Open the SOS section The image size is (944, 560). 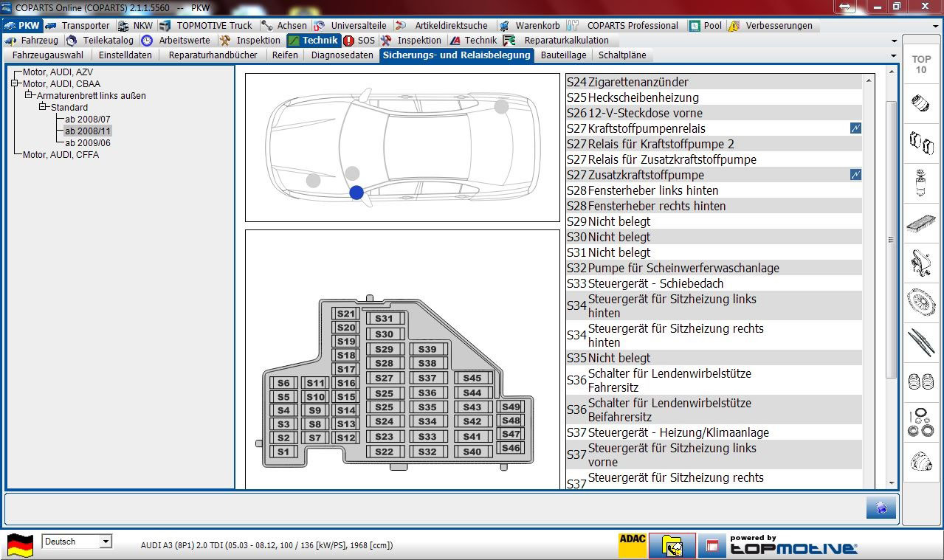[x=359, y=41]
